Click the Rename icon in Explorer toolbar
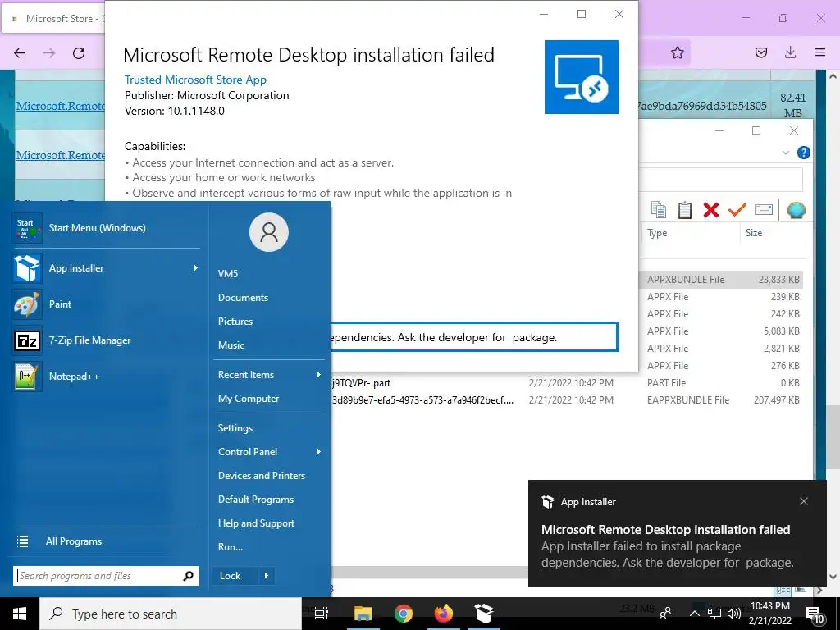 click(x=764, y=210)
